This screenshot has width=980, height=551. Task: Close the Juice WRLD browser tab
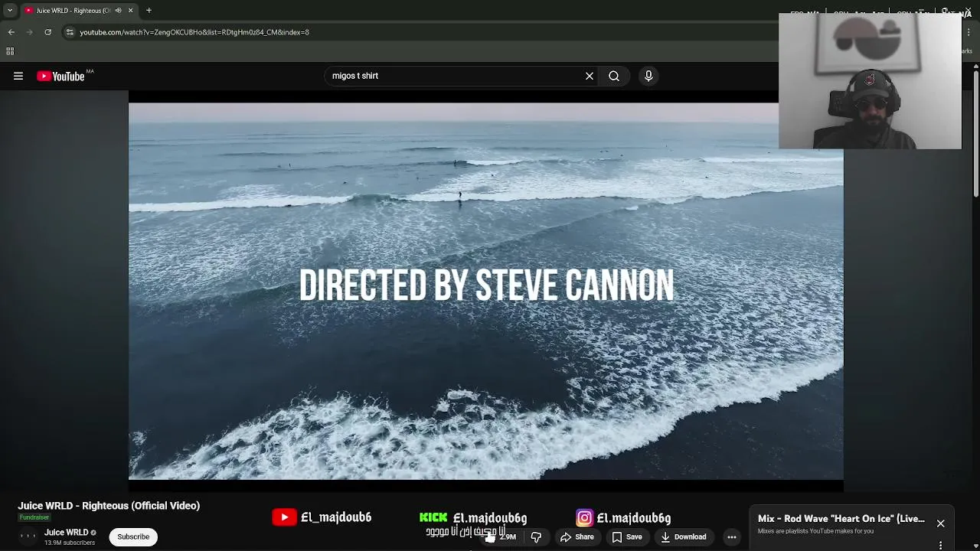130,11
